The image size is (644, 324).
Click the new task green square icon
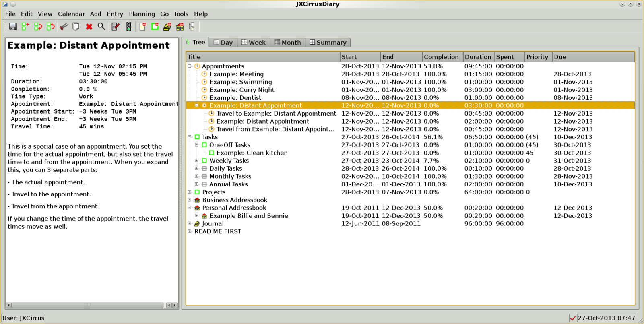coord(155,27)
